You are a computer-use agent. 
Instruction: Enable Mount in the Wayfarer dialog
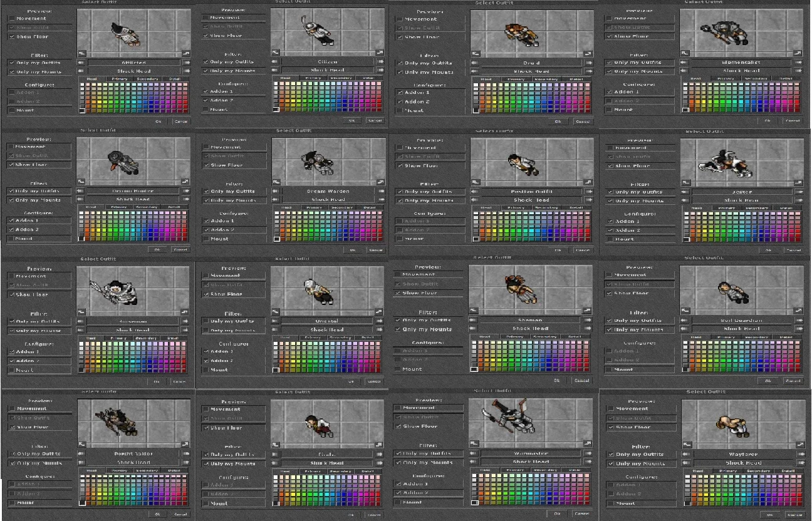610,503
